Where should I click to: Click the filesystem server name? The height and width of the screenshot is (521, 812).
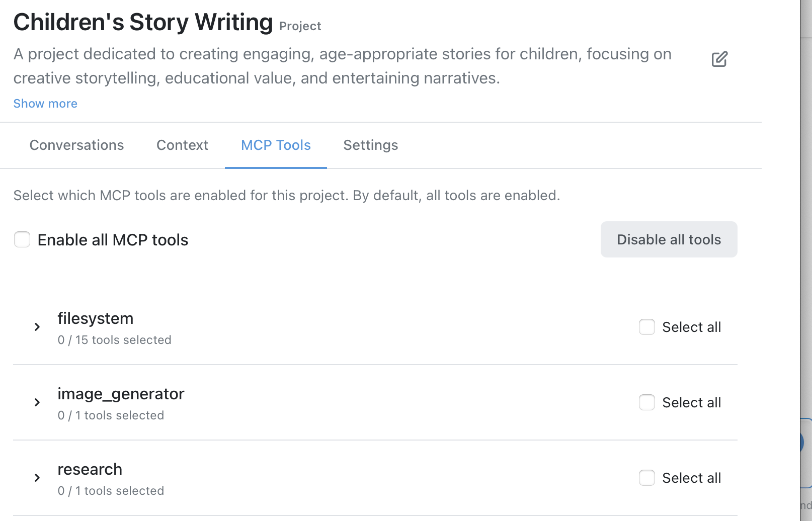click(x=95, y=319)
